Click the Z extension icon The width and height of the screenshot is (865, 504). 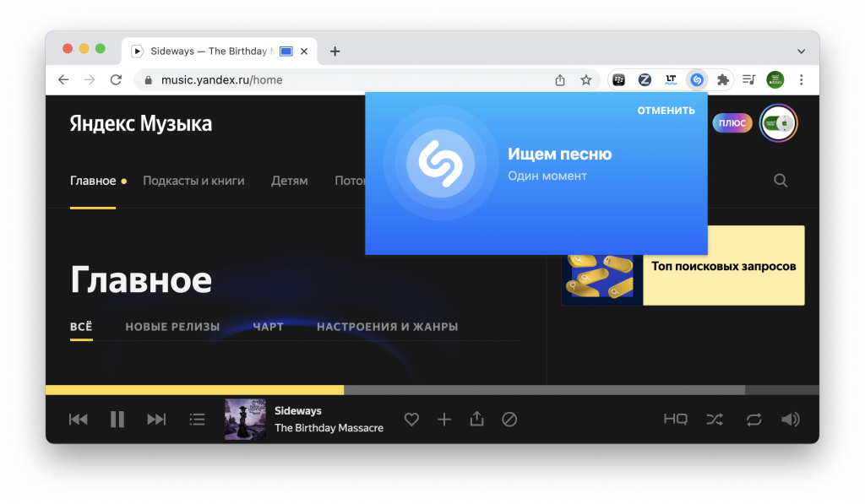[x=645, y=80]
